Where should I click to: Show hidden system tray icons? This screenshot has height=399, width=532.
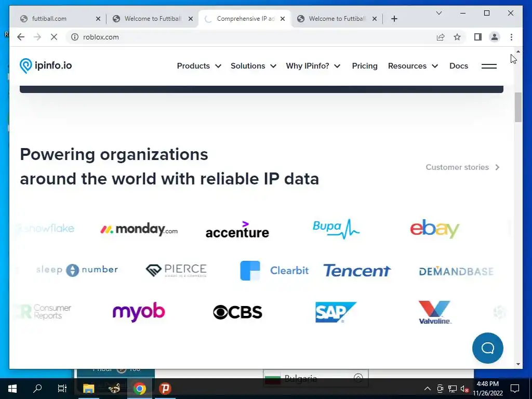(428, 389)
